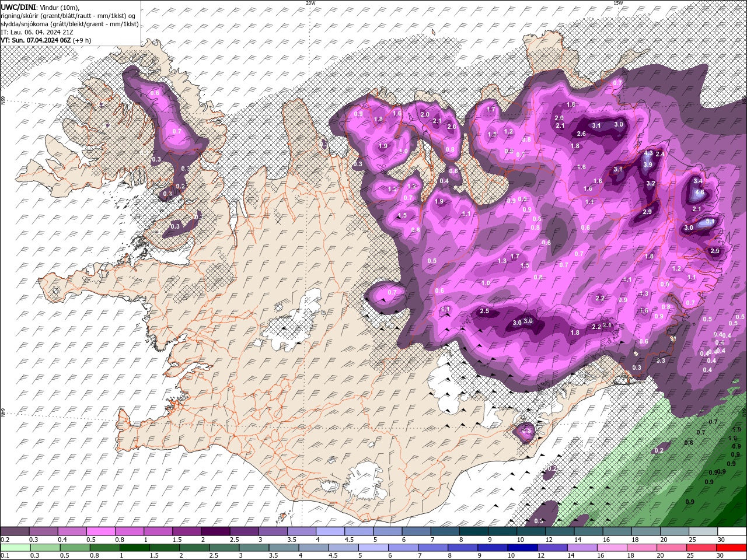The image size is (747, 560).
Task: Click the 0.2 label on the snow legend
Action: pos(5,540)
